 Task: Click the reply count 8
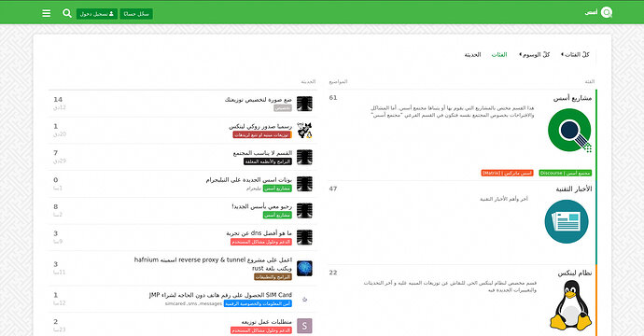(x=56, y=206)
